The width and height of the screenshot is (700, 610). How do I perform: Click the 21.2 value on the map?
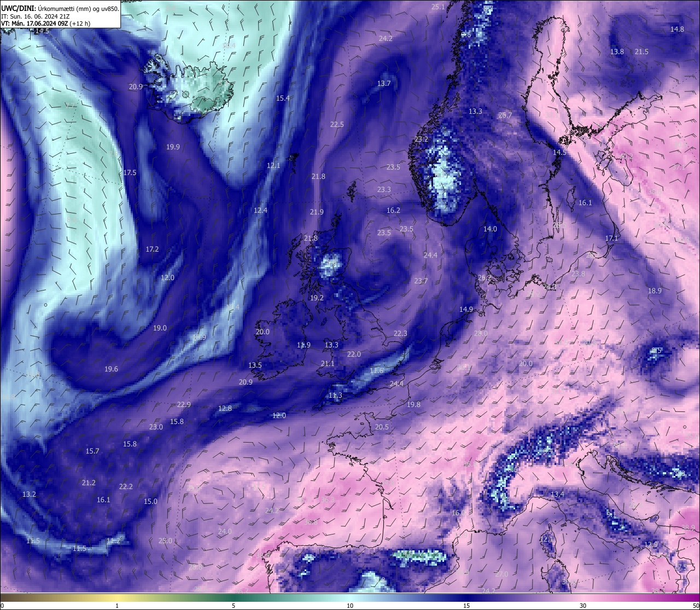89,483
